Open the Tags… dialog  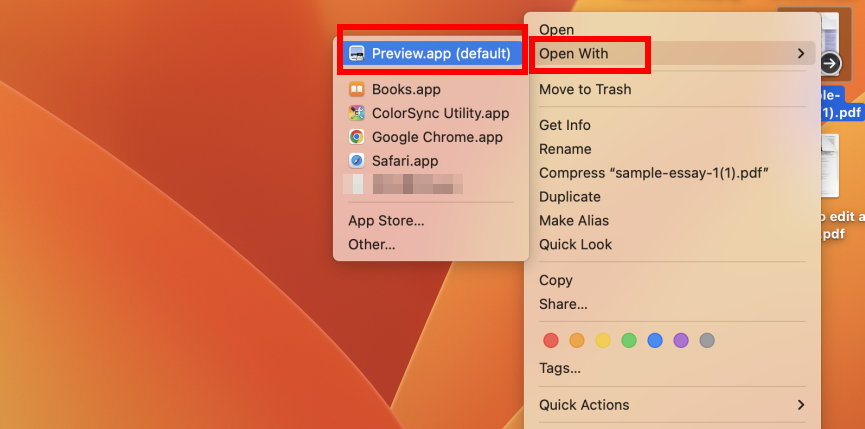click(x=560, y=368)
